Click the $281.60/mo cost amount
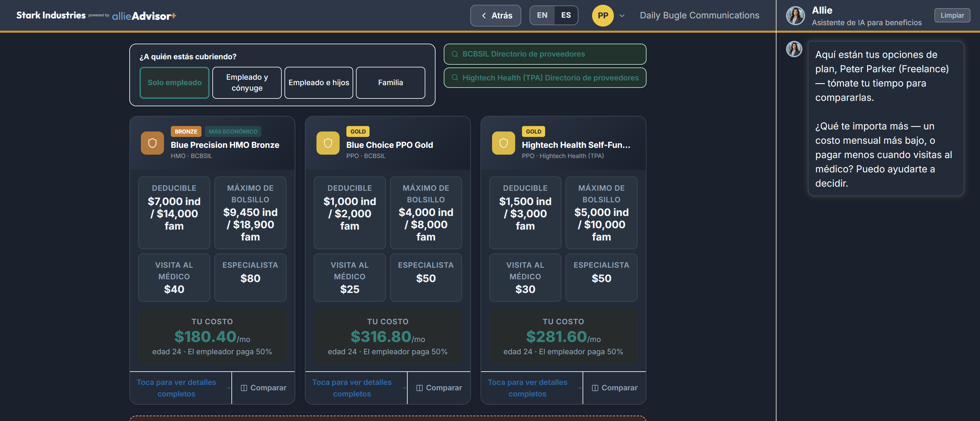980x421 pixels. (x=563, y=337)
